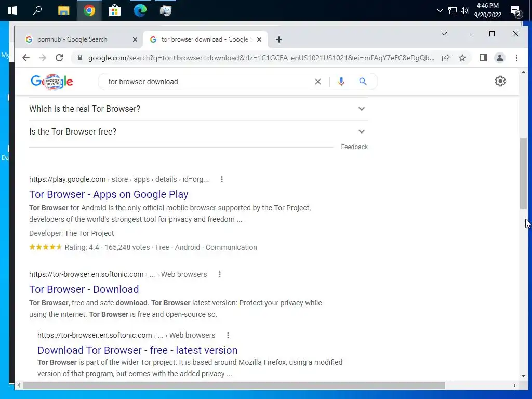Bookmark this page with star
This screenshot has width=532, height=399.
(x=462, y=58)
